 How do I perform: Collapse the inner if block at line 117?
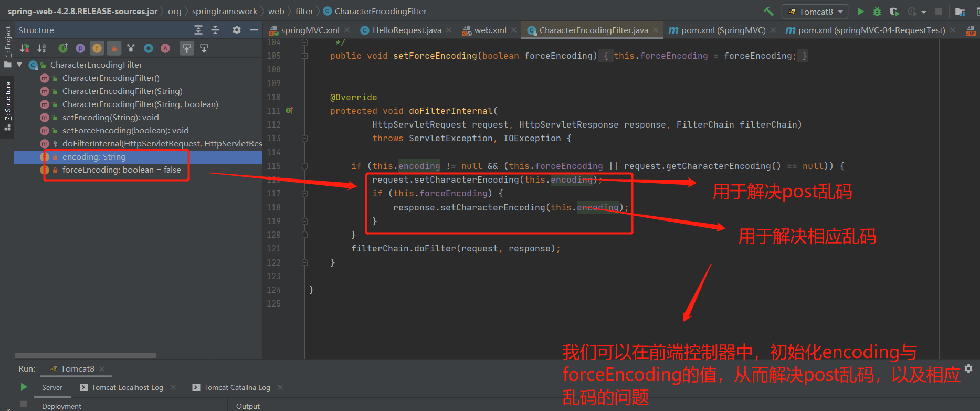305,193
